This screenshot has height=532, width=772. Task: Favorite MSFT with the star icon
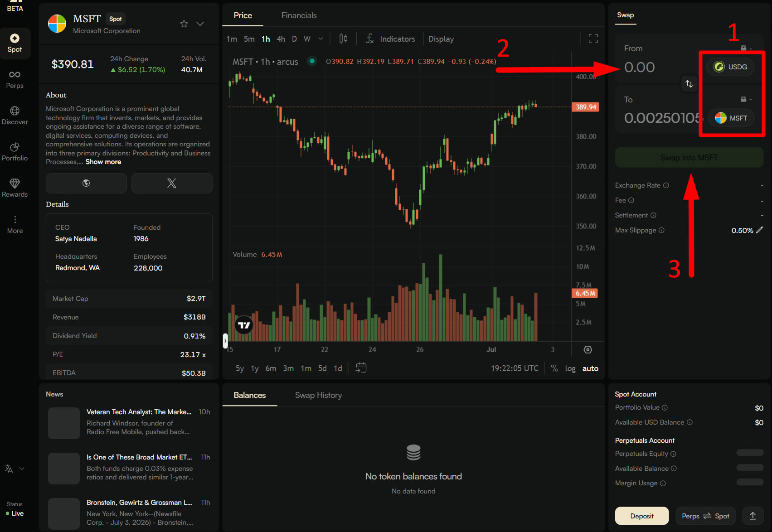pos(184,24)
